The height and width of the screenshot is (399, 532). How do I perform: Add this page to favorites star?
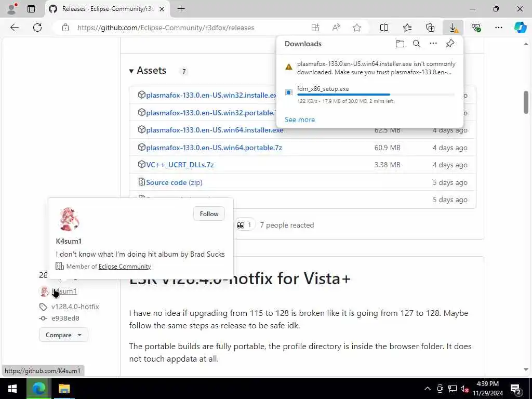tap(356, 28)
